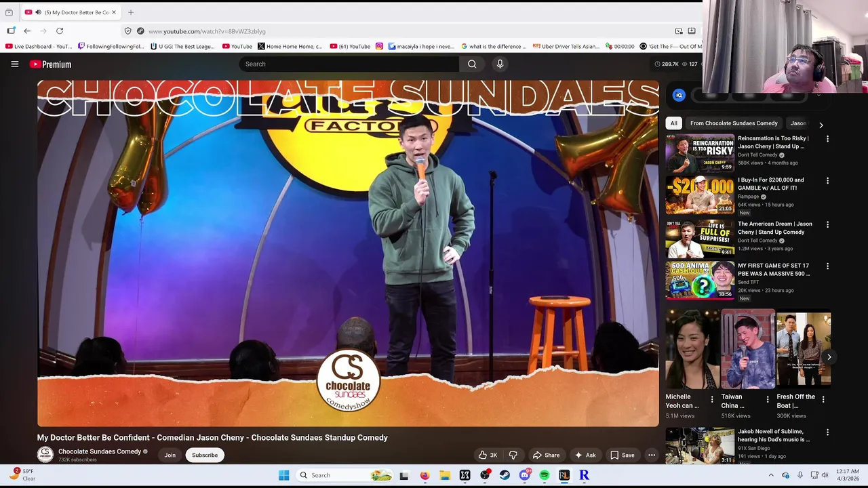
Task: Open Discord from the taskbar
Action: 524,475
